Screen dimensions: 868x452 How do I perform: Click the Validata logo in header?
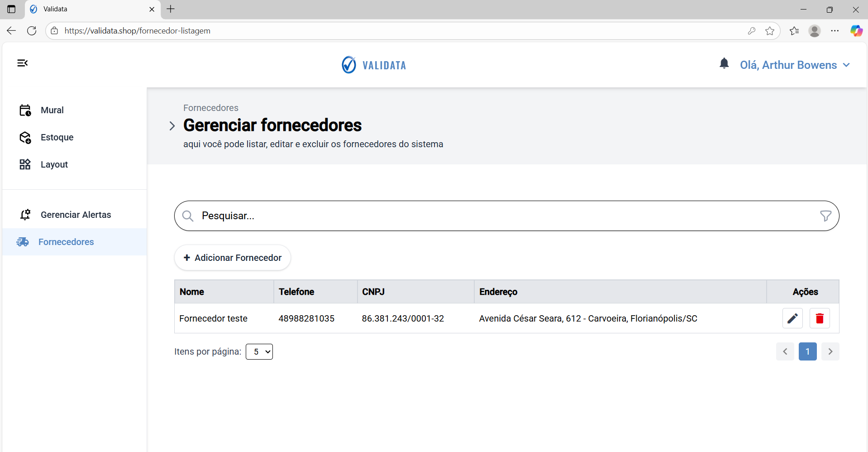(374, 65)
